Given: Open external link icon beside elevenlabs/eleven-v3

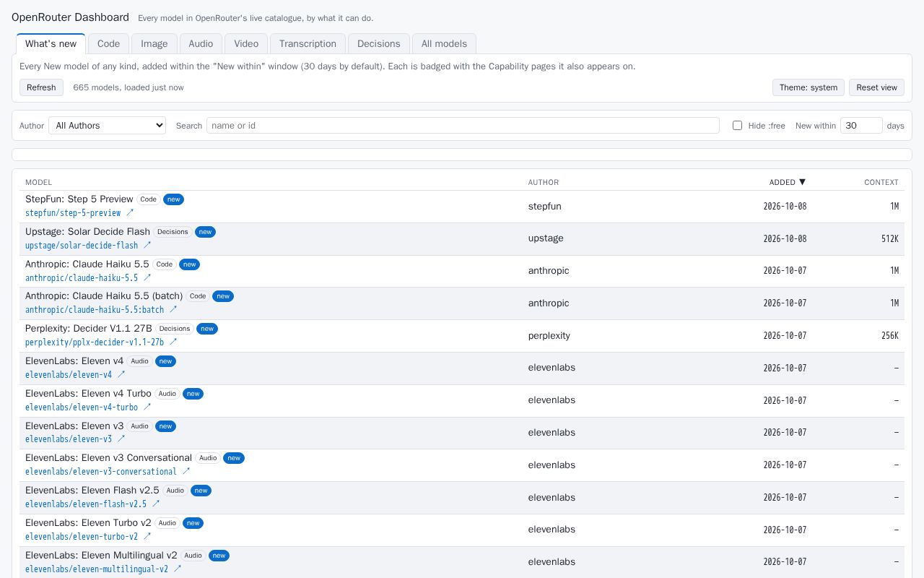Looking at the screenshot, I should point(121,439).
